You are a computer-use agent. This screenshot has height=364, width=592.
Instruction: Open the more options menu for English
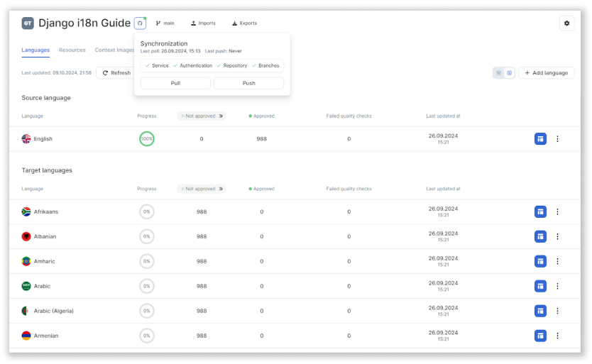tap(557, 139)
